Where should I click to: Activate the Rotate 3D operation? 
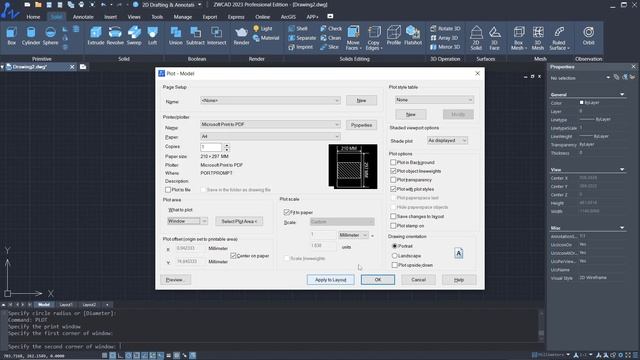[x=445, y=29]
